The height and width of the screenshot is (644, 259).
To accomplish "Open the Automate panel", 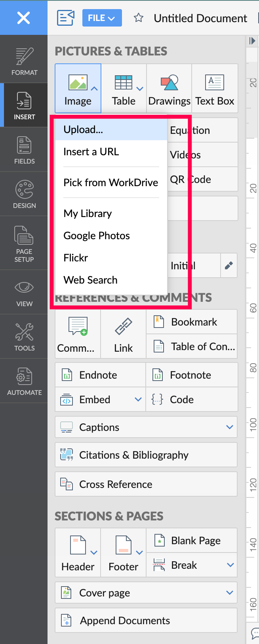I will [24, 381].
